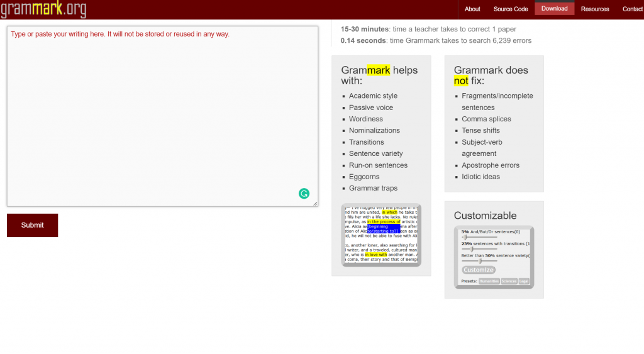
Task: Click the 'Tense shifts' list item
Action: [x=480, y=131]
